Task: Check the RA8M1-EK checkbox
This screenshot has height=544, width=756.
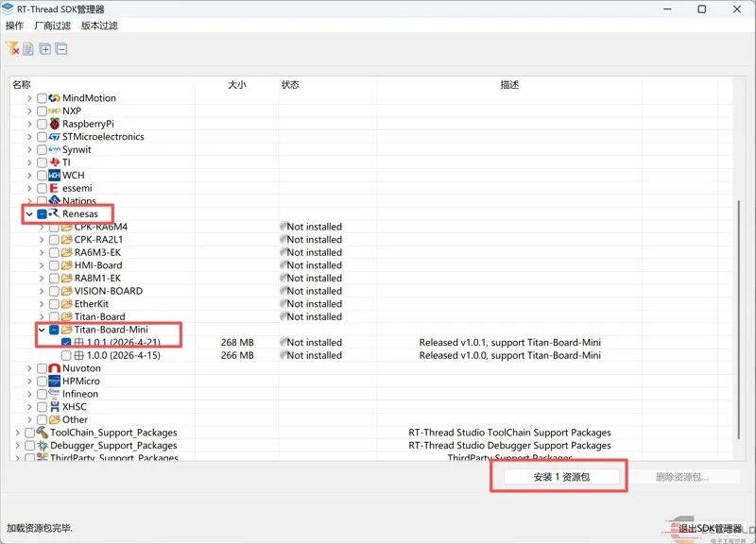Action: coord(54,278)
